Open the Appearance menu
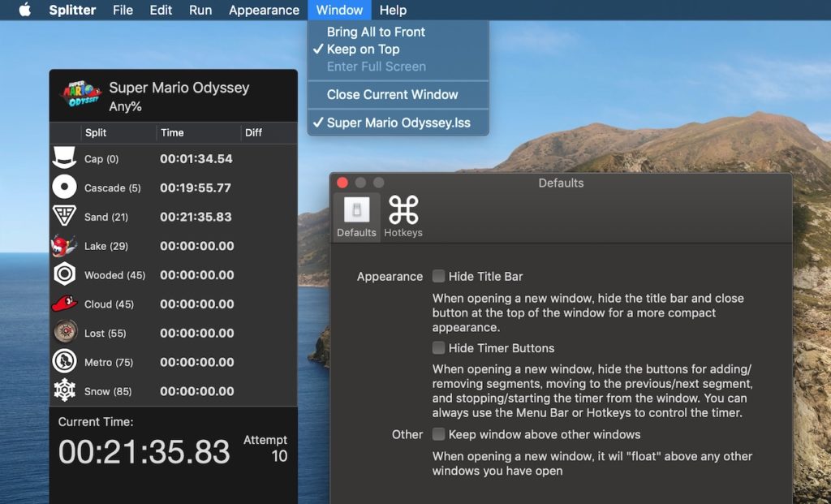 click(264, 11)
